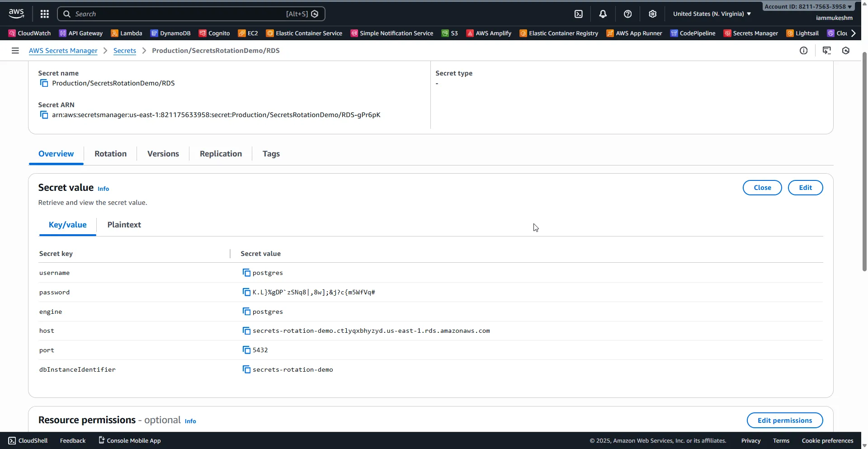
Task: Switch to the Rotation tab
Action: [x=110, y=154]
